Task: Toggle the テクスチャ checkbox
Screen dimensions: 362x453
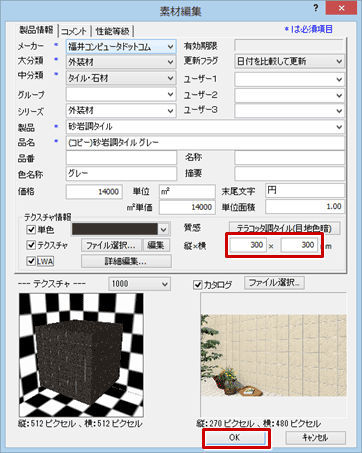Action: (x=31, y=245)
